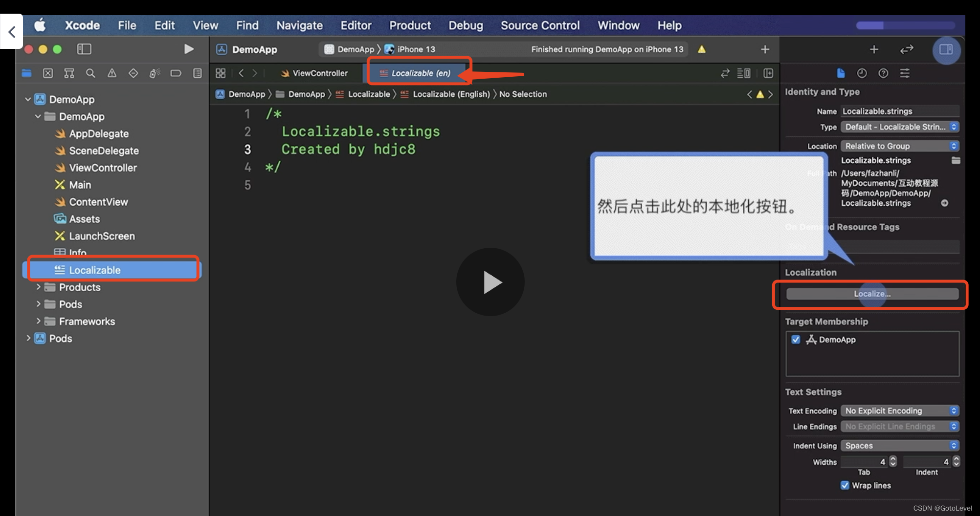This screenshot has width=980, height=516.
Task: Toggle the inspector panel visibility
Action: click(x=946, y=49)
